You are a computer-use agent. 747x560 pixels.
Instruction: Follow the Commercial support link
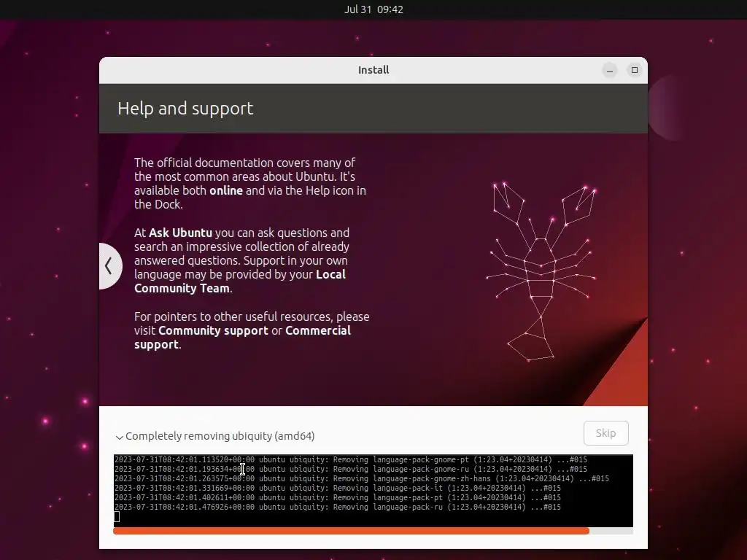pyautogui.click(x=242, y=337)
